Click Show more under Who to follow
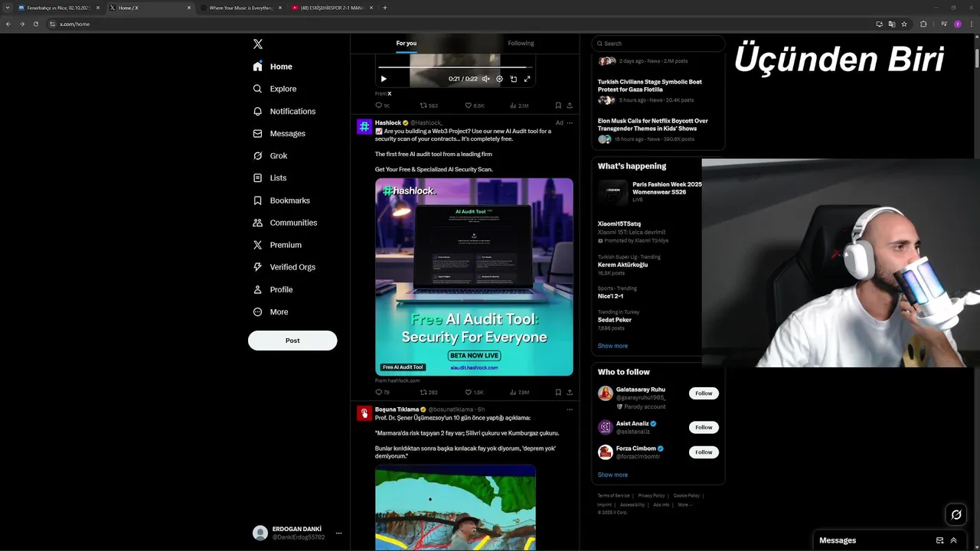 [x=612, y=474]
